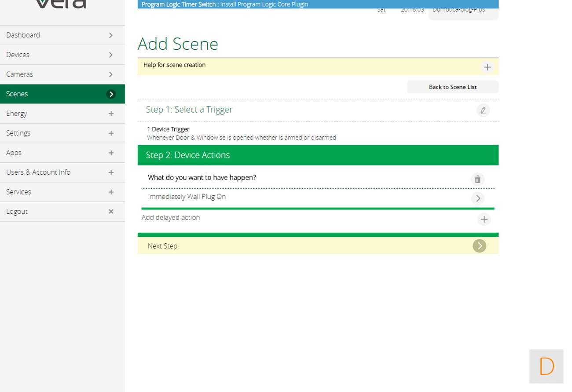
Task: Open the Wall Plug On action arrow
Action: pos(477,198)
